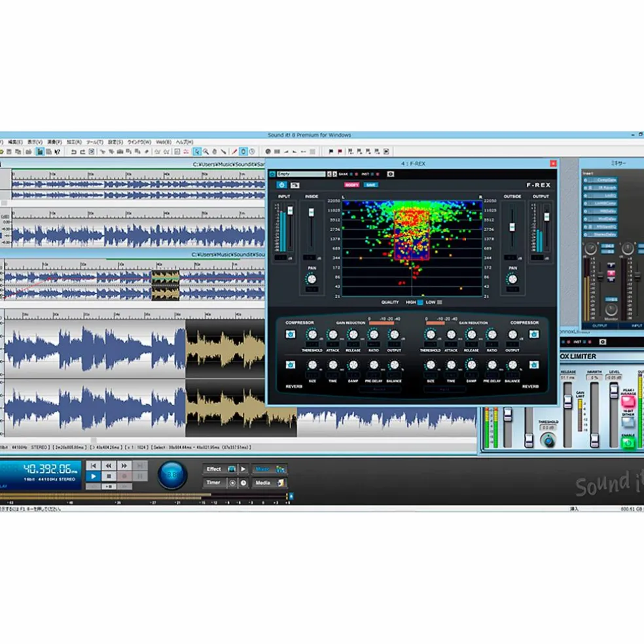Open the last mixer insert effect slot
644x644 pixels.
[600, 234]
